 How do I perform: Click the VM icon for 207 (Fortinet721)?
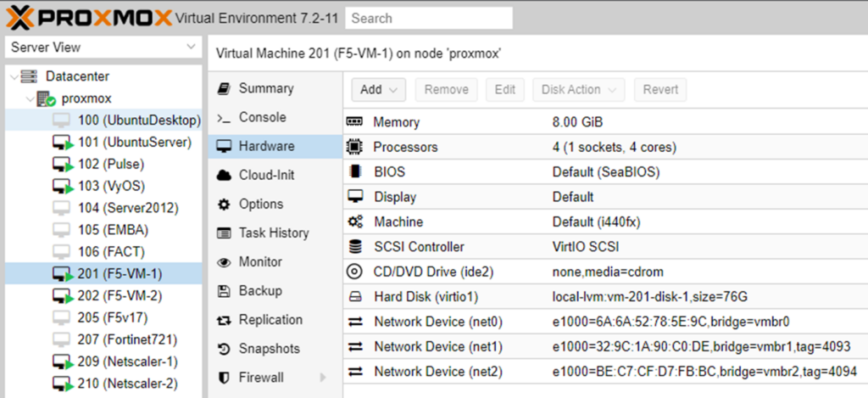pyautogui.click(x=62, y=339)
